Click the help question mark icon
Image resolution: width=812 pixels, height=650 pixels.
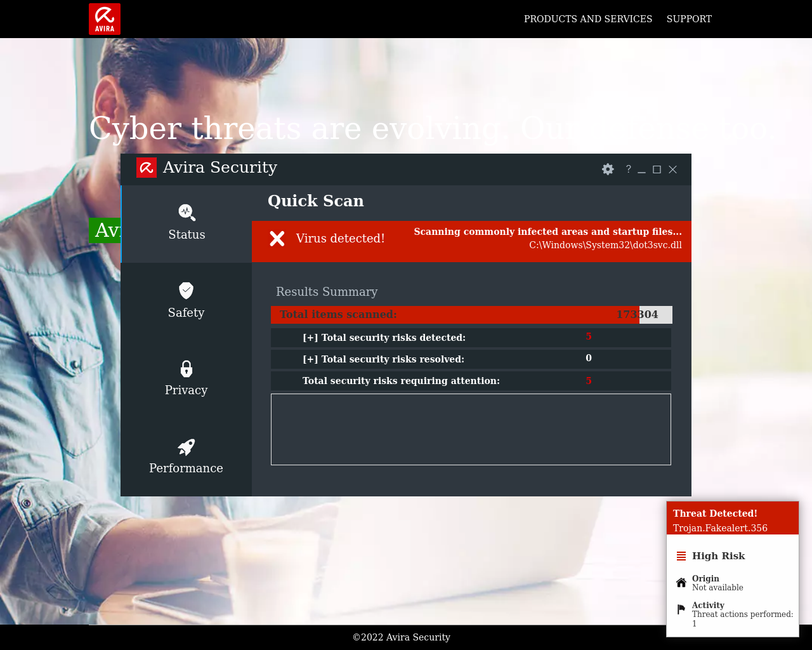coord(628,169)
